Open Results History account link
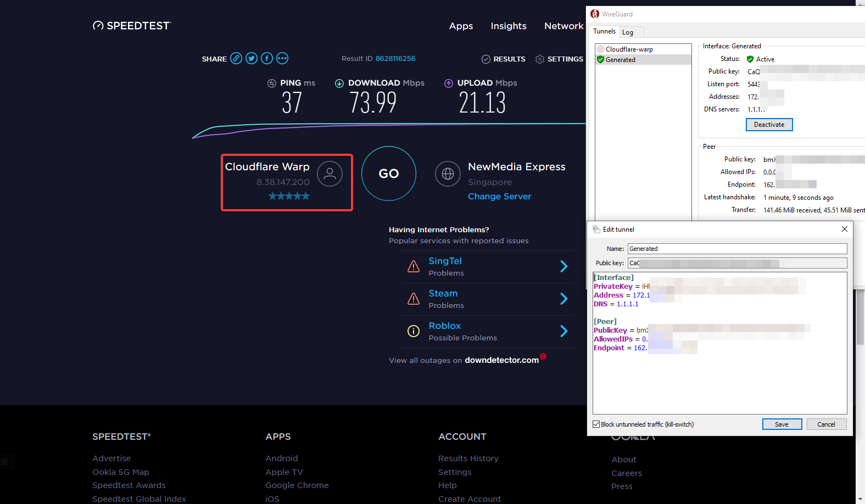The height and width of the screenshot is (504, 865). pos(468,458)
